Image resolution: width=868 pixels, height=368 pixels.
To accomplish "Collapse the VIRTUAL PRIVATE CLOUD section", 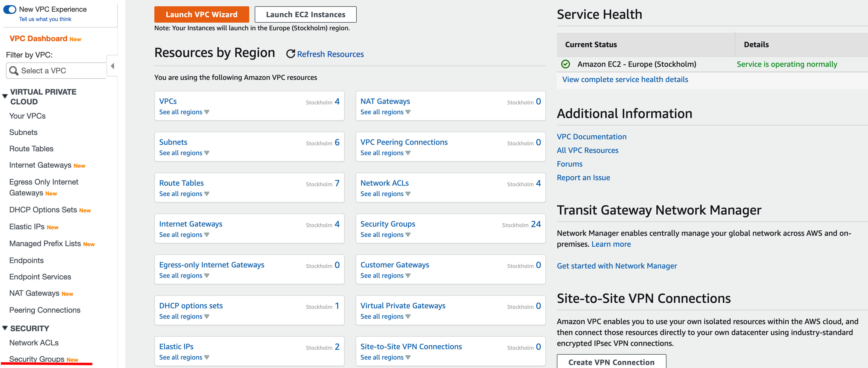I will pos(5,96).
